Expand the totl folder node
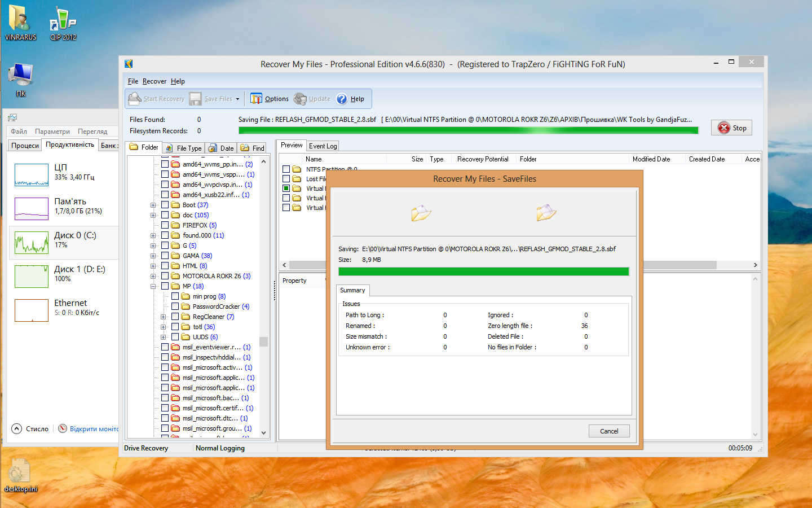812x508 pixels. coord(163,327)
